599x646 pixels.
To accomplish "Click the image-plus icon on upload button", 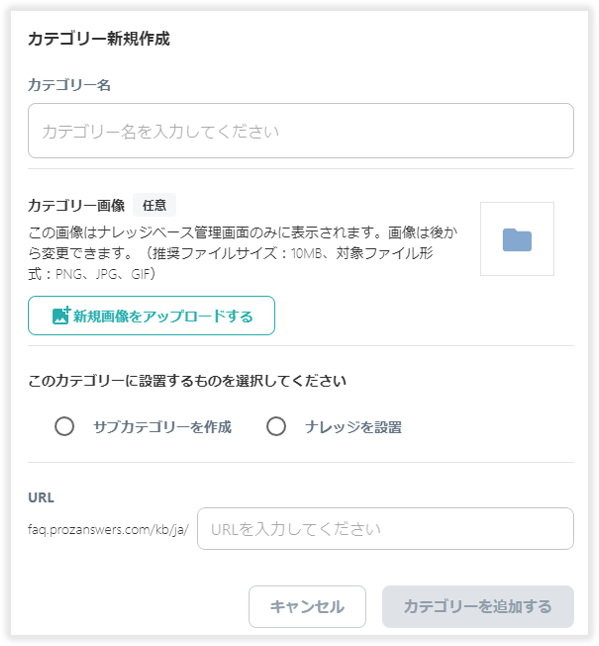I will point(61,316).
